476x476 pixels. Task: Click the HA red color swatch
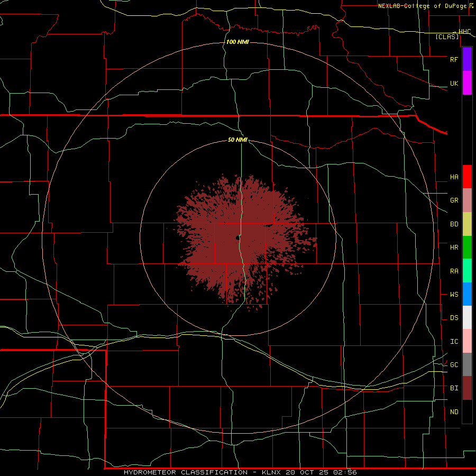467,177
